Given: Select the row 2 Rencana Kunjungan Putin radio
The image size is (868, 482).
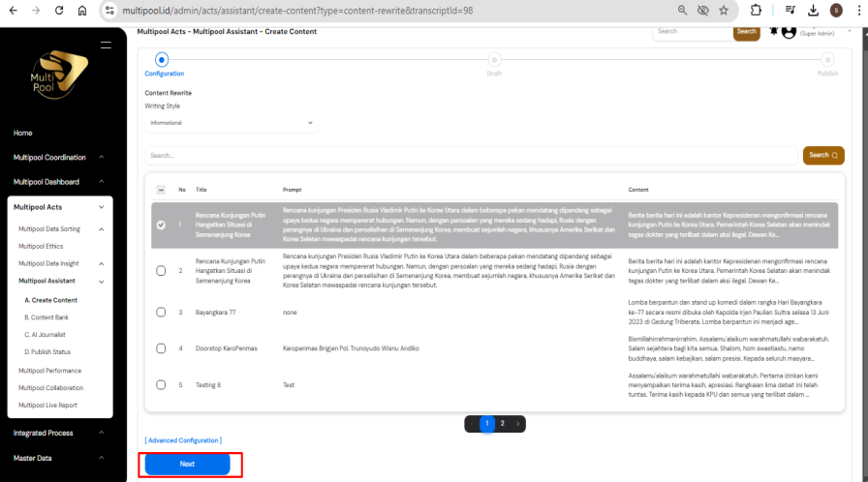Looking at the screenshot, I should 161,271.
